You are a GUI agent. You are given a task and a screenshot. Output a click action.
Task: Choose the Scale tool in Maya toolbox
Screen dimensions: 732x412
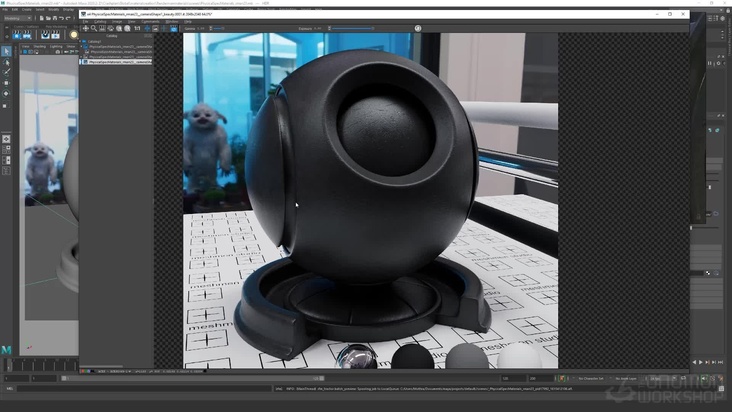coord(6,105)
